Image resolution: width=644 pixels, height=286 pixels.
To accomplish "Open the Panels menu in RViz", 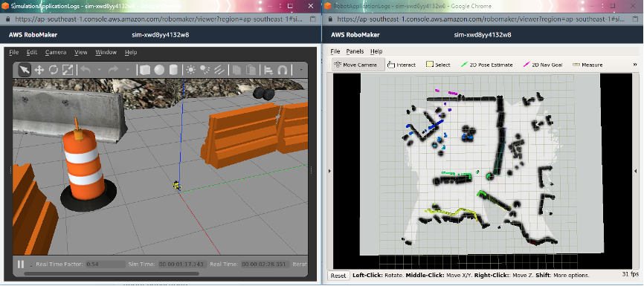I will 355,51.
